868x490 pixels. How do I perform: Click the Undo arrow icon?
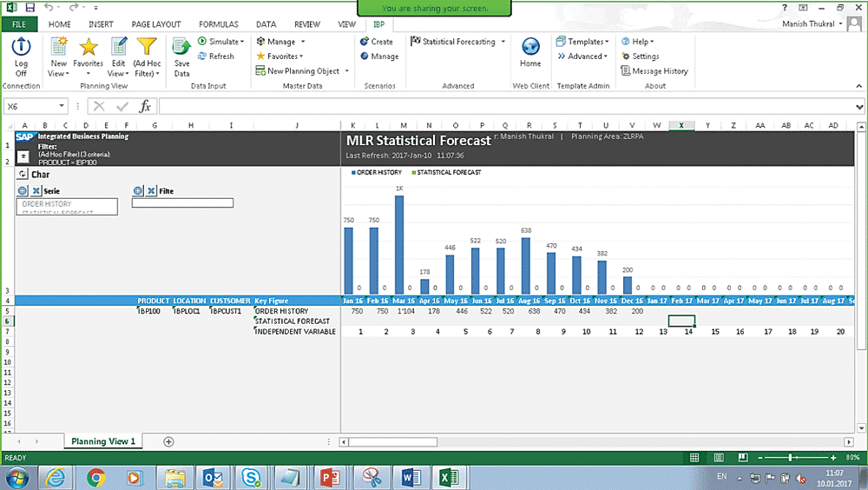49,7
